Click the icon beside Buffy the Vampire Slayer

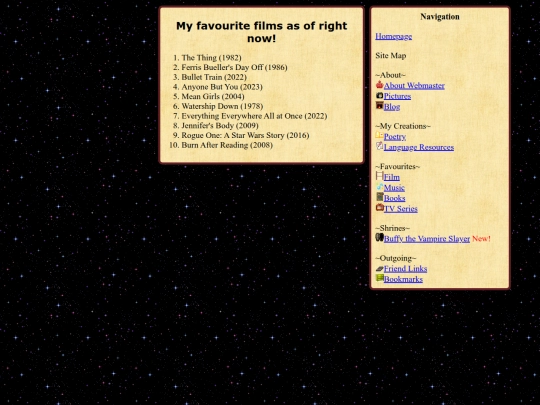[380, 237]
